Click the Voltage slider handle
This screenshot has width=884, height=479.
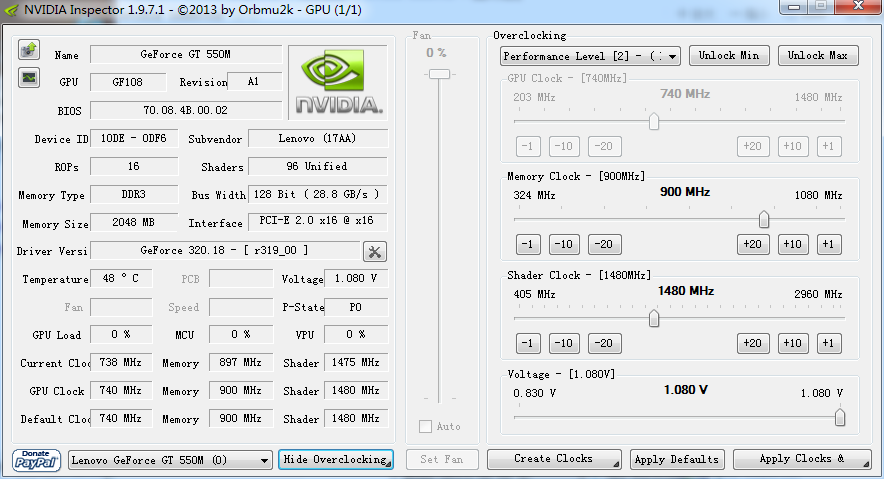point(840,417)
